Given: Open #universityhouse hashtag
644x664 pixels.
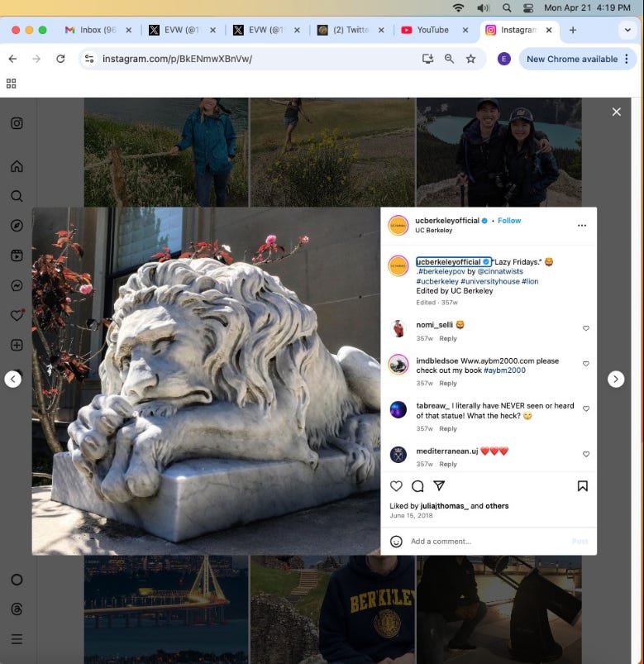Looking at the screenshot, I should tap(490, 281).
